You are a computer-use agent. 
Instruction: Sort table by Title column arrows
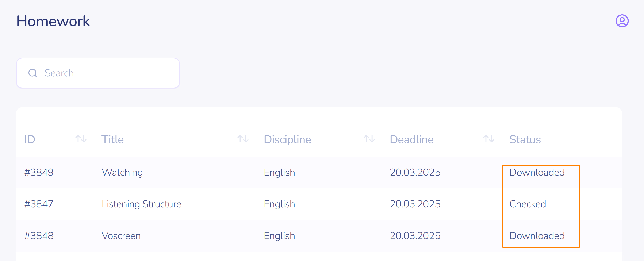point(243,139)
